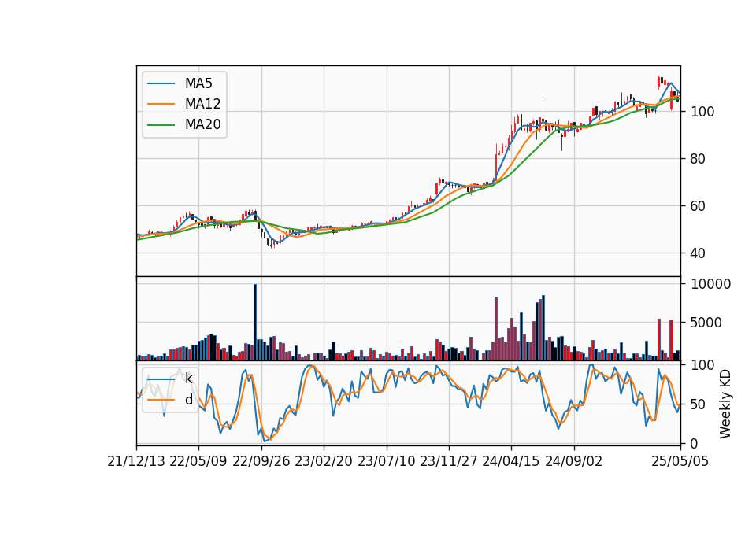Click the k legend label
The height and width of the screenshot is (543, 756).
click(x=188, y=379)
